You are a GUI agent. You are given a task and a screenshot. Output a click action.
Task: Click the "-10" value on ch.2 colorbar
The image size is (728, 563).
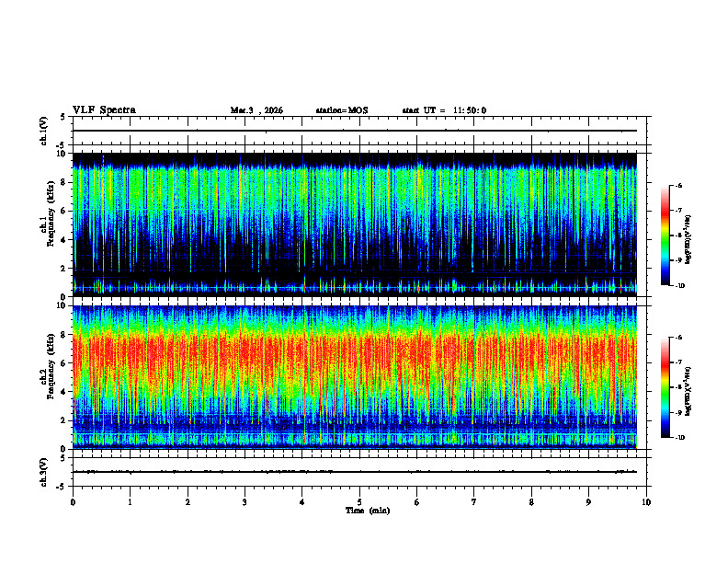(679, 438)
